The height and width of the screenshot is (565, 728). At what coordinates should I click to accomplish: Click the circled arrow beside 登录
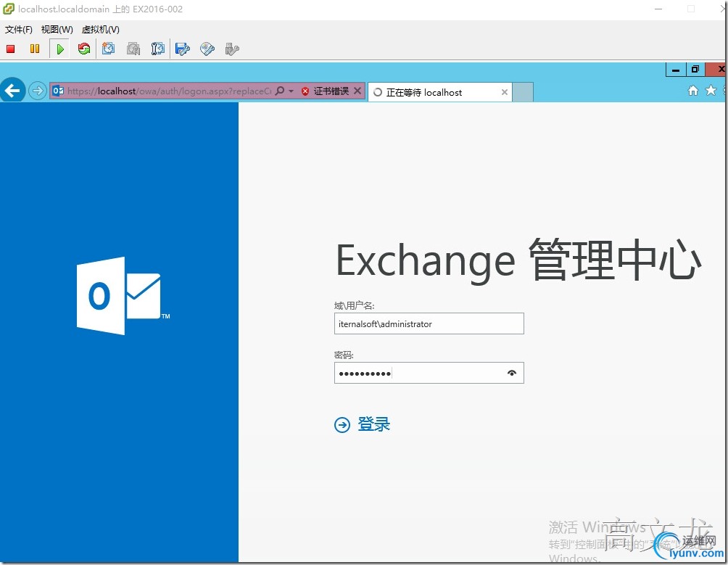(x=342, y=424)
